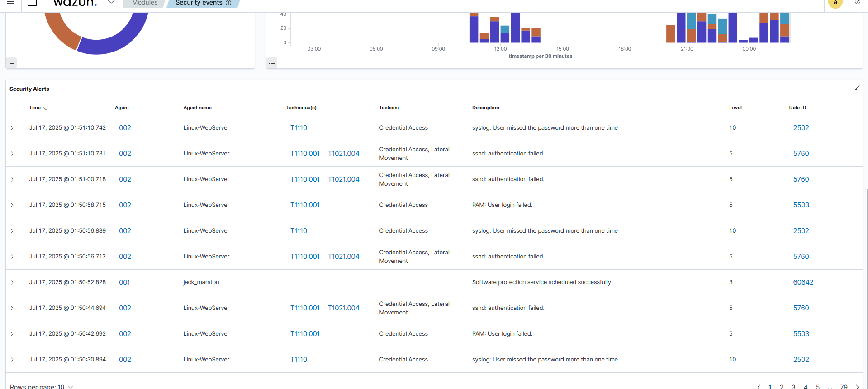Select the Security events breadcrumb tab
The image size is (868, 389).
coord(199,3)
